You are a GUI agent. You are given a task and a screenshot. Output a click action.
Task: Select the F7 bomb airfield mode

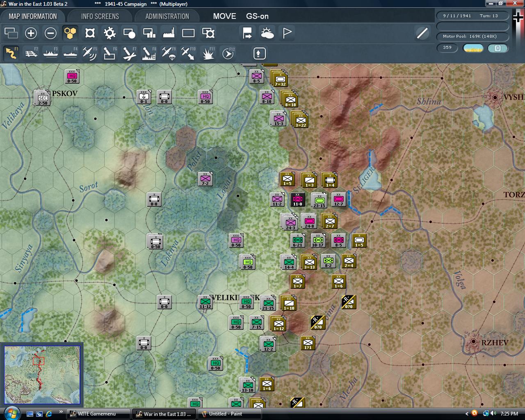129,53
